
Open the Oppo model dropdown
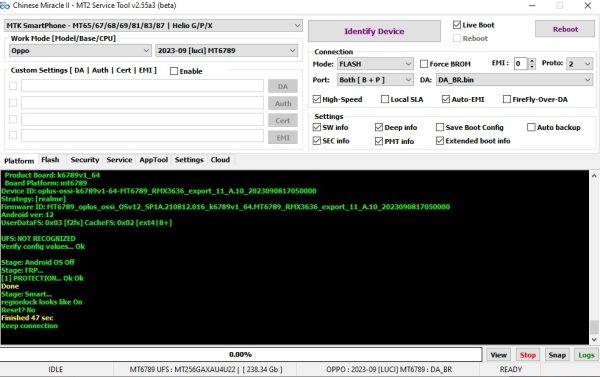(x=80, y=51)
